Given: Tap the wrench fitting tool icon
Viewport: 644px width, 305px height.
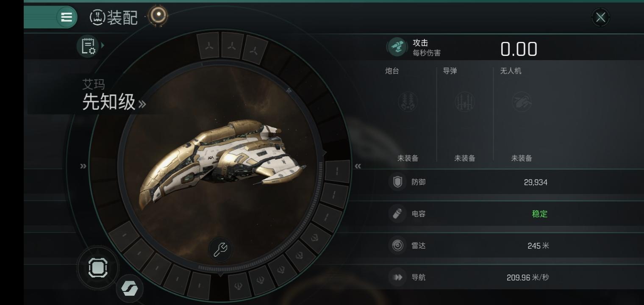Looking at the screenshot, I should tap(220, 250).
